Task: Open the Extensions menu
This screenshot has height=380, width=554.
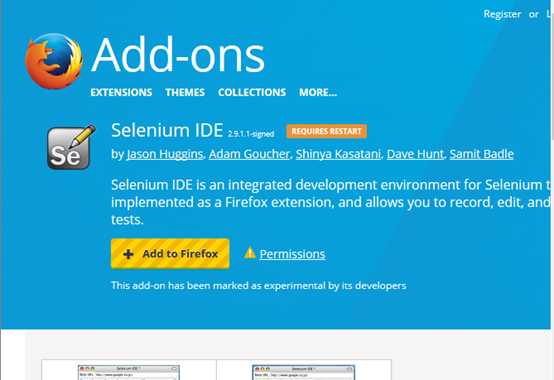Action: click(121, 92)
